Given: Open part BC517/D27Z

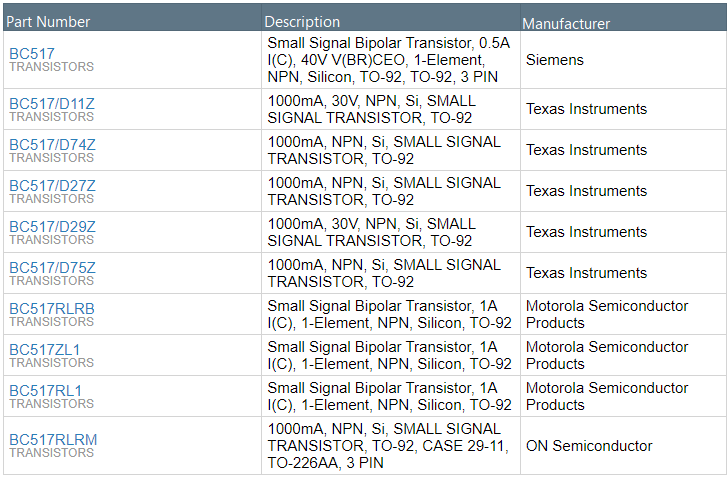Looking at the screenshot, I should (52, 184).
